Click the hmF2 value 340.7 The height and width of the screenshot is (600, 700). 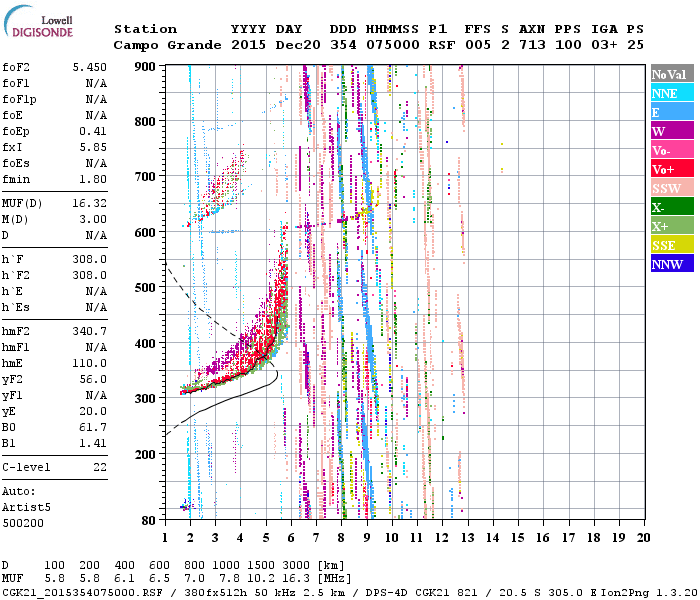point(90,331)
